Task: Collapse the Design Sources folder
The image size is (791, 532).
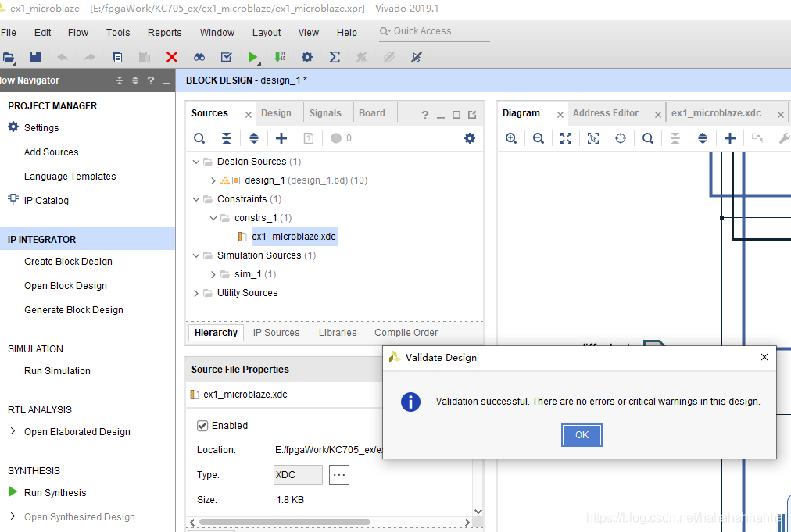Action: tap(196, 162)
